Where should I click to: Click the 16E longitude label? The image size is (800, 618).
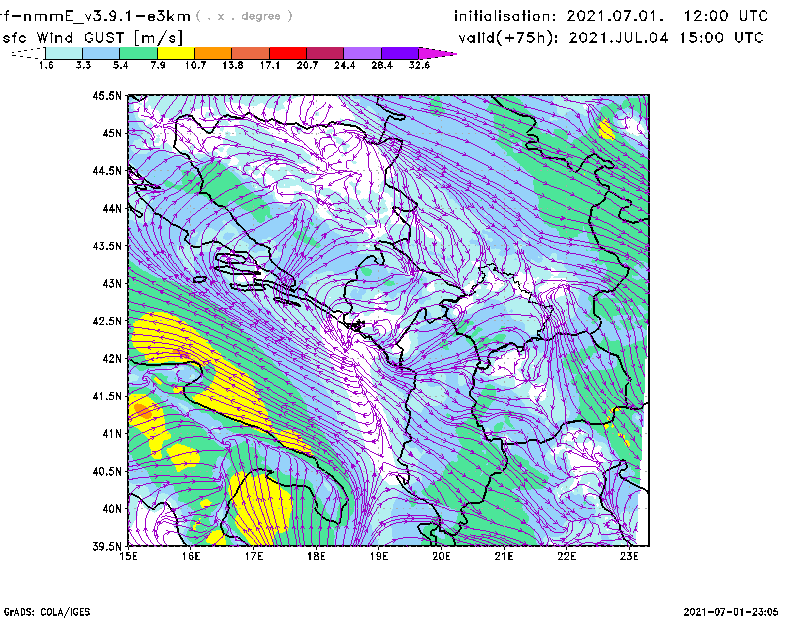(191, 556)
